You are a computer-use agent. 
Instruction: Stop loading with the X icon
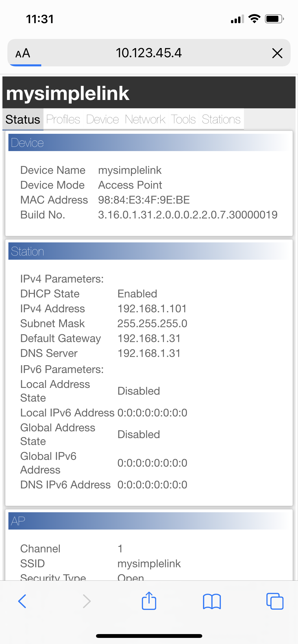[x=277, y=53]
